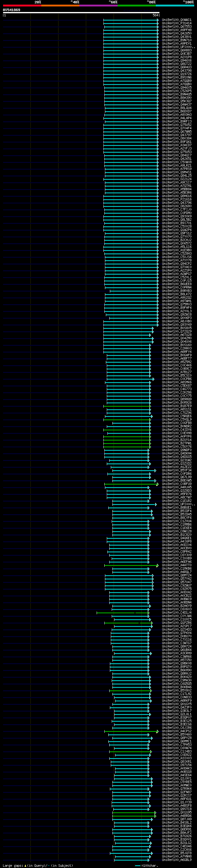This screenshot has height=868, width=197.
Task: Click label UniRef100_C5Z6P5
Action: (176, 91)
